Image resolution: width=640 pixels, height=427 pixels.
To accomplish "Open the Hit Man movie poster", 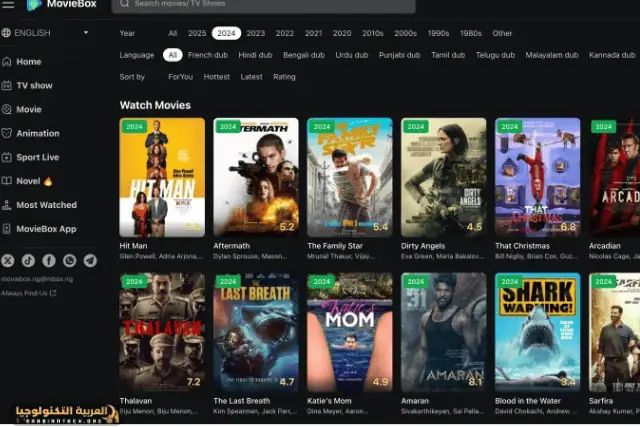I will pos(162,177).
